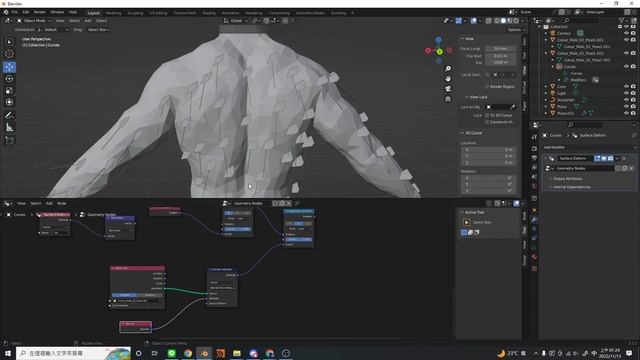The image size is (640, 360).
Task: Click the green Y axis on navigation gizmo
Action: [439, 51]
